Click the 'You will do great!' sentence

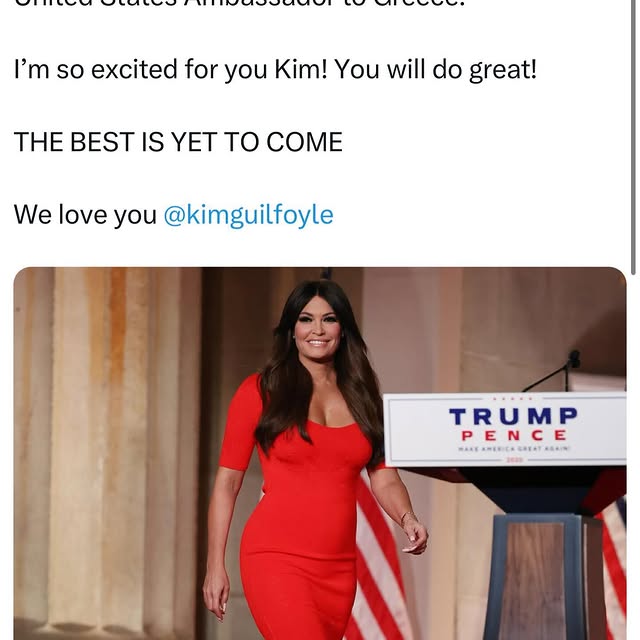tap(436, 69)
